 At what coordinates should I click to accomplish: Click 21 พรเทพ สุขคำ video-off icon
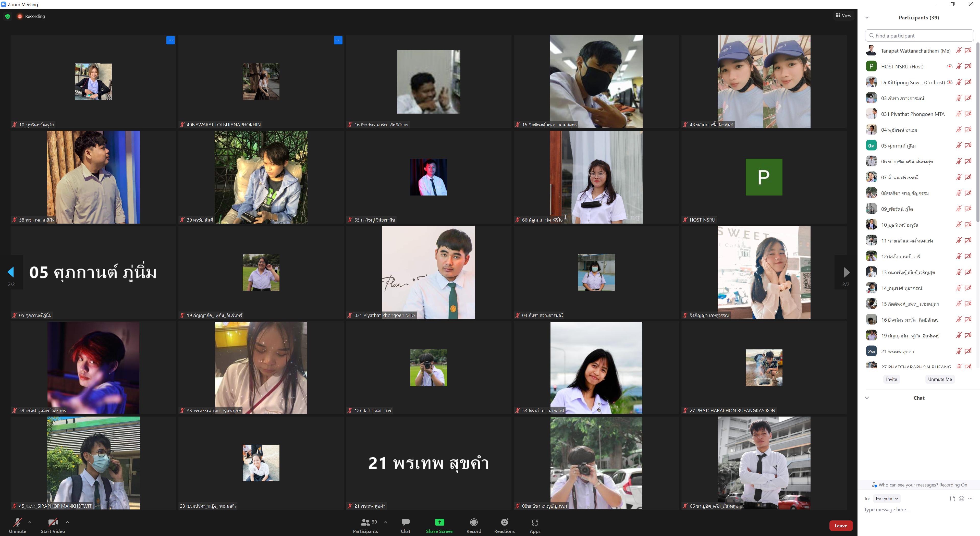(968, 351)
